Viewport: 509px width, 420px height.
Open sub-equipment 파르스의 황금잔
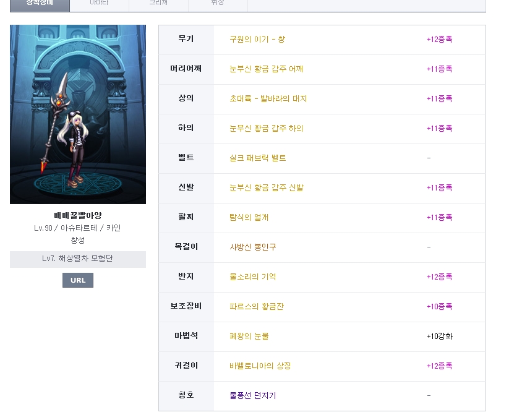point(256,307)
